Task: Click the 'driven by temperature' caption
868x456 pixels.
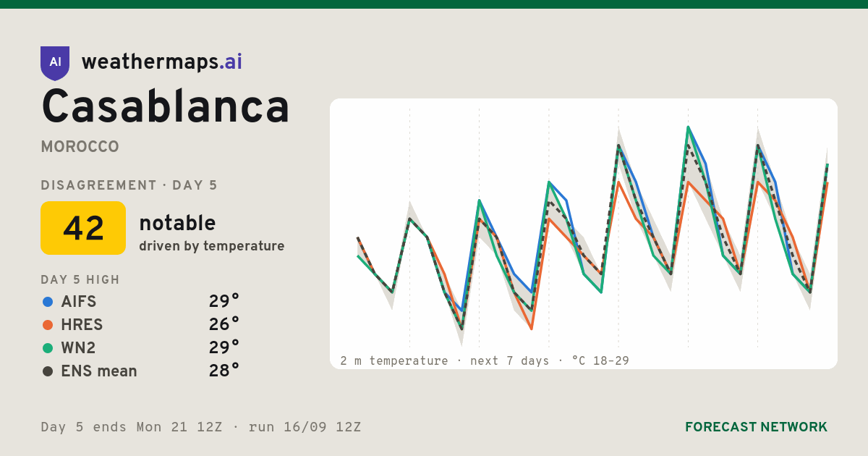Action: pyautogui.click(x=212, y=246)
